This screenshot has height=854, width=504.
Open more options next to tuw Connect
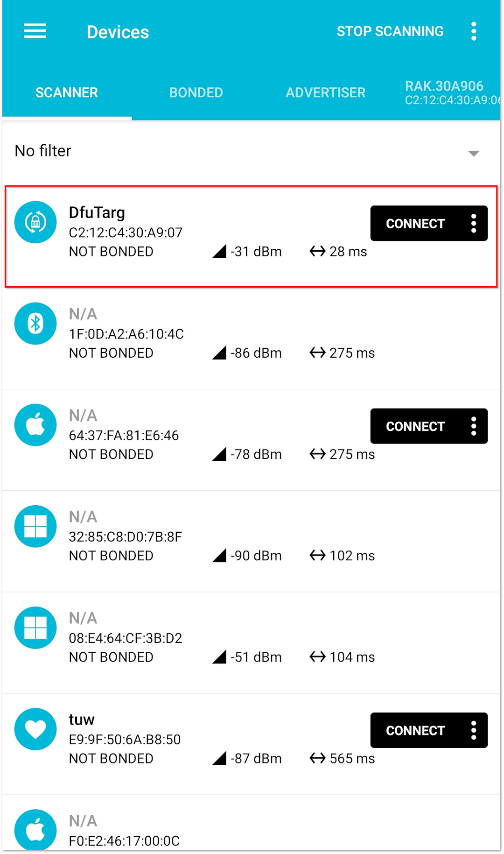coord(474,730)
